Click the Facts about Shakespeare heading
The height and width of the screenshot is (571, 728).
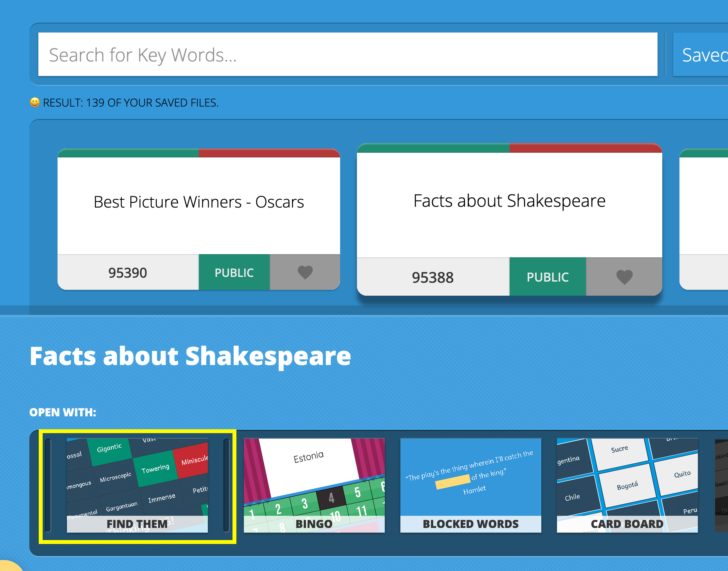(x=190, y=356)
